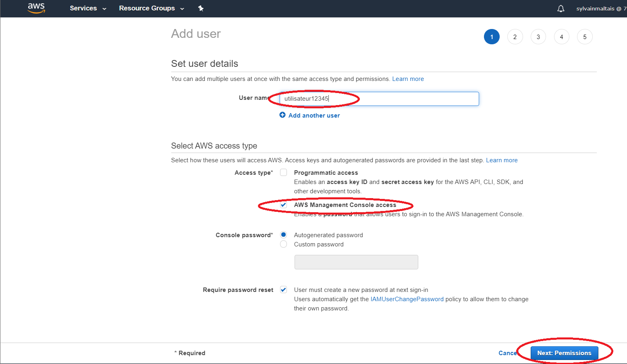Image resolution: width=627 pixels, height=364 pixels.
Task: Open the IAMUserChangePassword policy link
Action: tap(407, 299)
